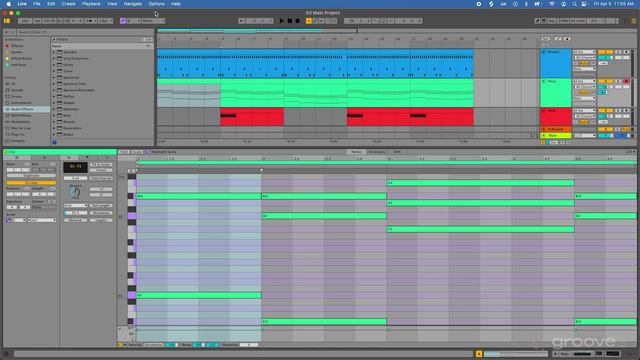This screenshot has height=360, width=640.
Task: Open the Wi-Fi status icon in menu bar
Action: (x=552, y=4)
